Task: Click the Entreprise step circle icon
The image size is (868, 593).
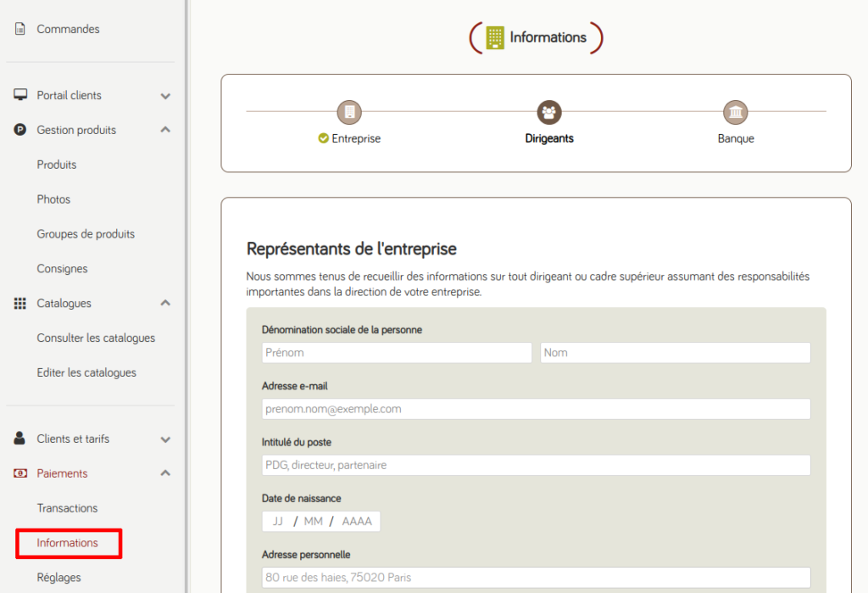Action: pyautogui.click(x=349, y=112)
